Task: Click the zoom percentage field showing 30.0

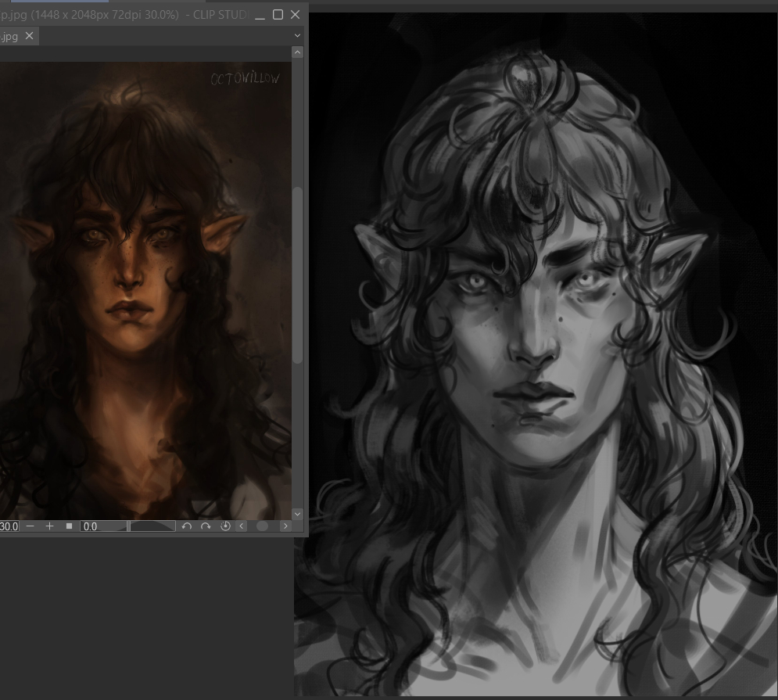Action: coord(9,526)
